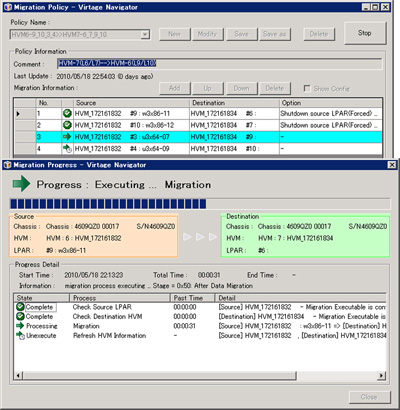Click the executing arrow icon in row 3
Image resolution: width=400 pixels, height=410 pixels.
67,137
